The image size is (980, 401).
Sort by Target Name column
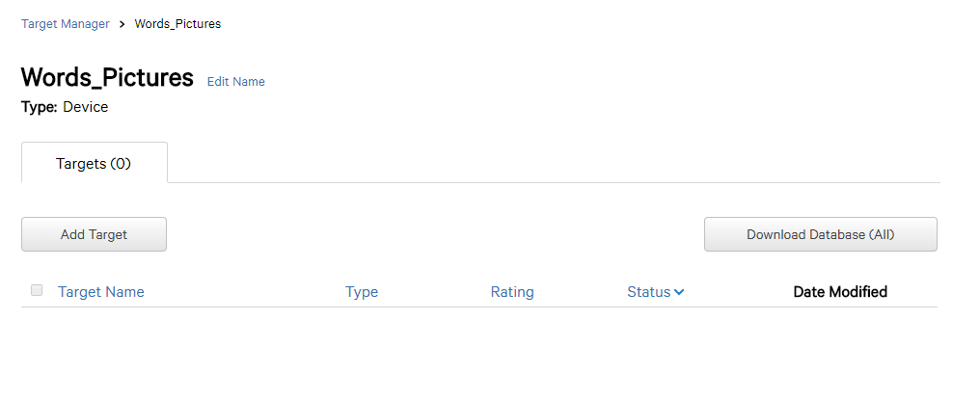tap(101, 292)
